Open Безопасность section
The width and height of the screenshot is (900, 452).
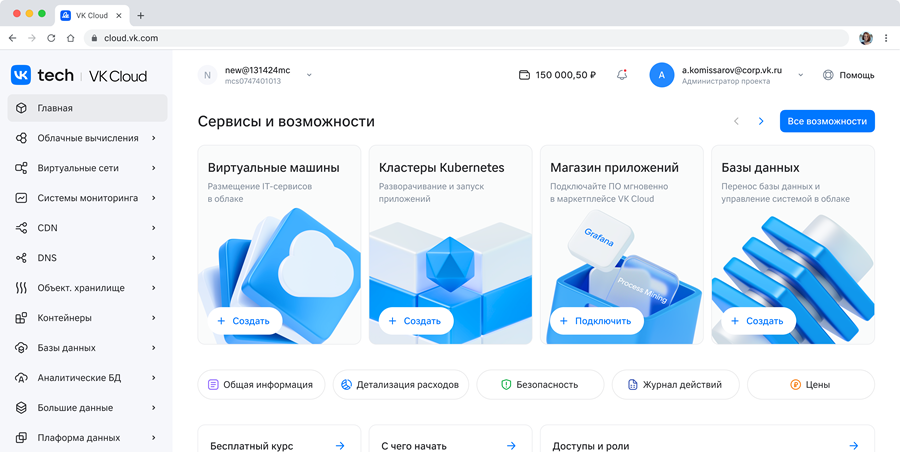pos(540,385)
